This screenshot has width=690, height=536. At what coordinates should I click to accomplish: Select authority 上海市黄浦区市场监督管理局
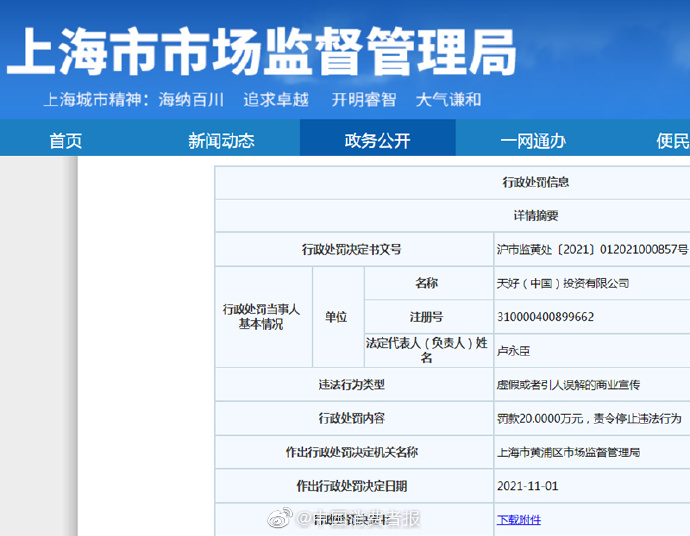pos(568,452)
